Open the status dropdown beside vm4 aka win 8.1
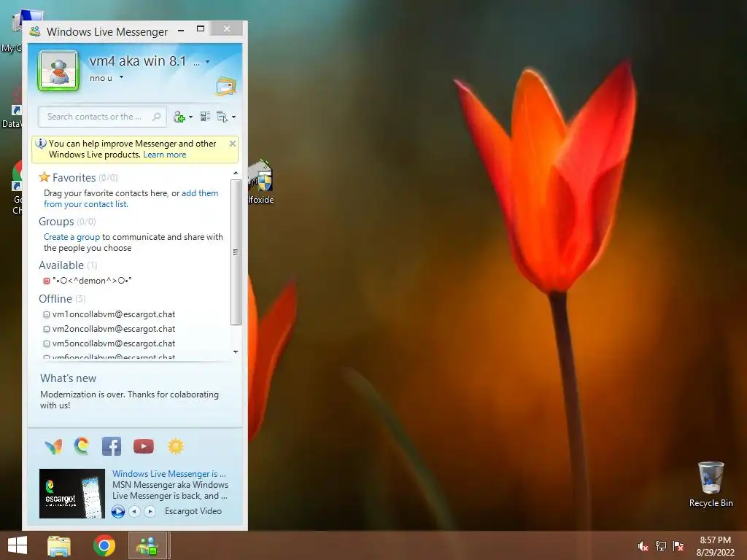This screenshot has width=747, height=560. click(207, 61)
